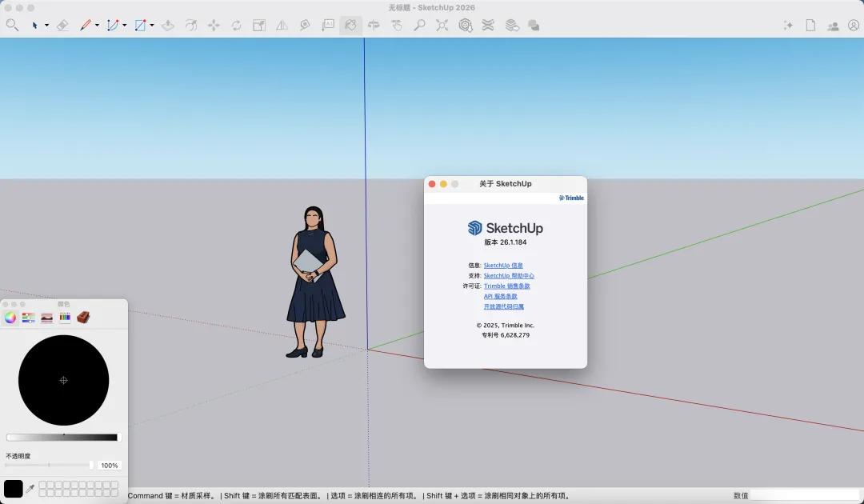This screenshot has width=864, height=504.
Task: Open the Rectangle shape tool dropdown arrow
Action: pos(152,26)
